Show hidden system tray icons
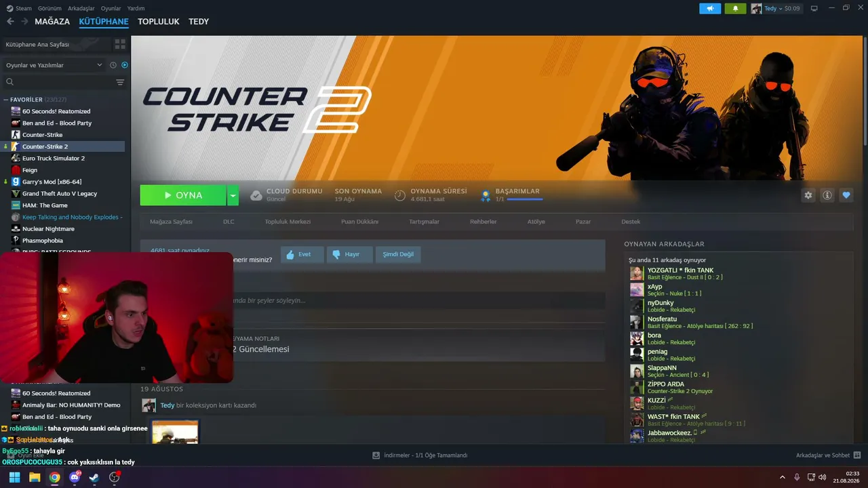The width and height of the screenshot is (868, 488). pyautogui.click(x=782, y=477)
